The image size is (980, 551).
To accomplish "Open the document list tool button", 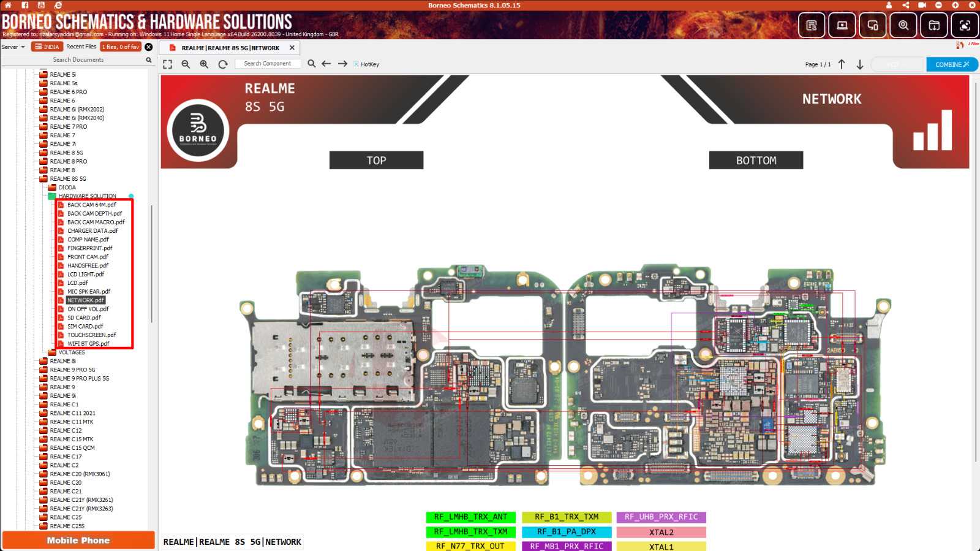I will [812, 25].
